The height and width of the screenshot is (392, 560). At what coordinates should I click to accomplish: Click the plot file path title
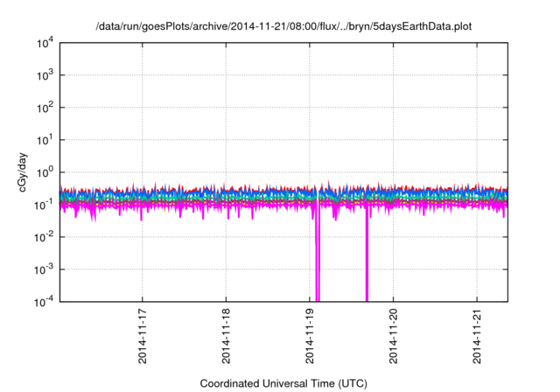(283, 27)
